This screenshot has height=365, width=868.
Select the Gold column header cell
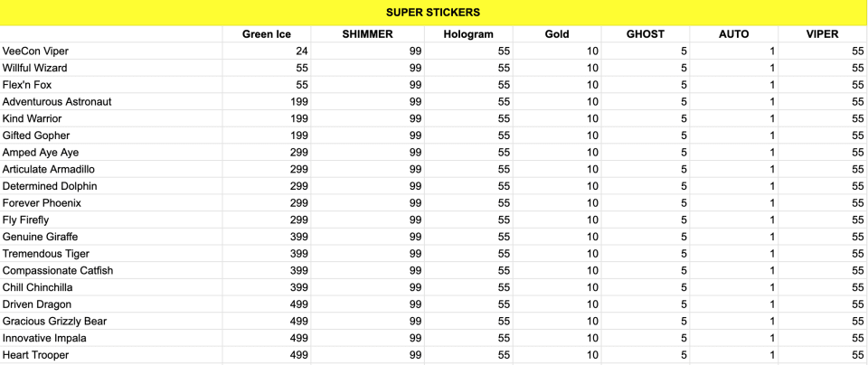pyautogui.click(x=557, y=34)
